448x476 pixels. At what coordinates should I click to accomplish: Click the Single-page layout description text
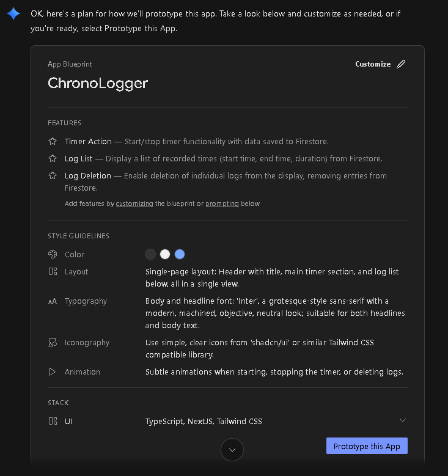tap(272, 278)
